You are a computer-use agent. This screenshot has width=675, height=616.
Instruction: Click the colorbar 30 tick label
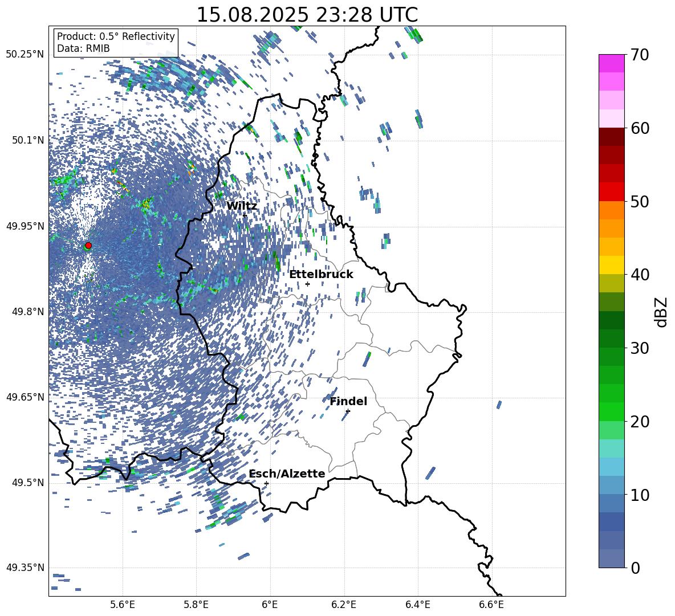[640, 348]
